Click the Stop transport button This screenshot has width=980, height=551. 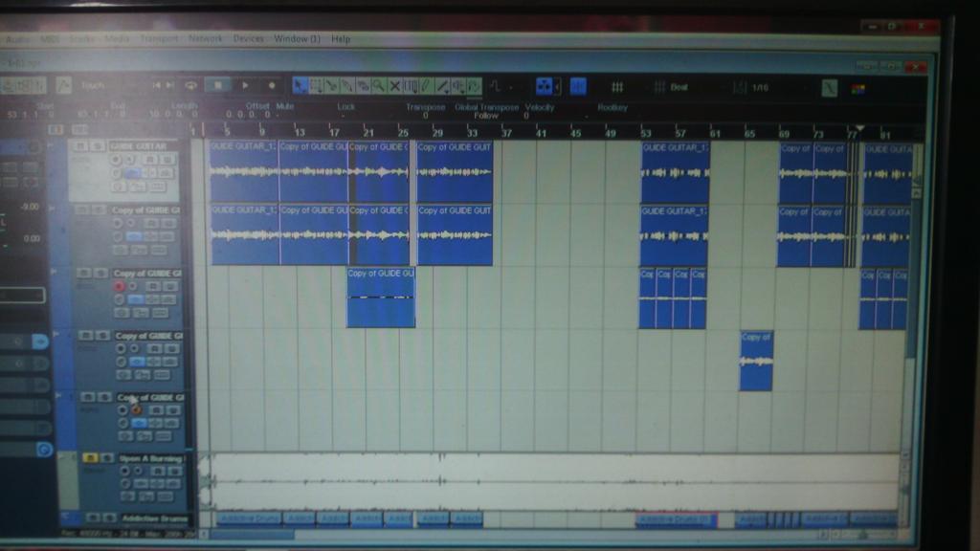(217, 85)
